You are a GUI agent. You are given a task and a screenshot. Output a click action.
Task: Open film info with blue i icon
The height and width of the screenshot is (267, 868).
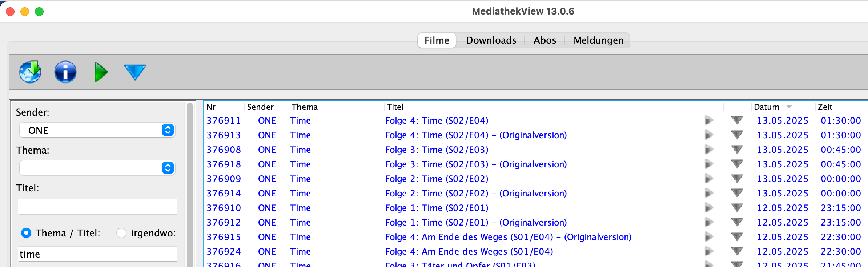pyautogui.click(x=65, y=72)
